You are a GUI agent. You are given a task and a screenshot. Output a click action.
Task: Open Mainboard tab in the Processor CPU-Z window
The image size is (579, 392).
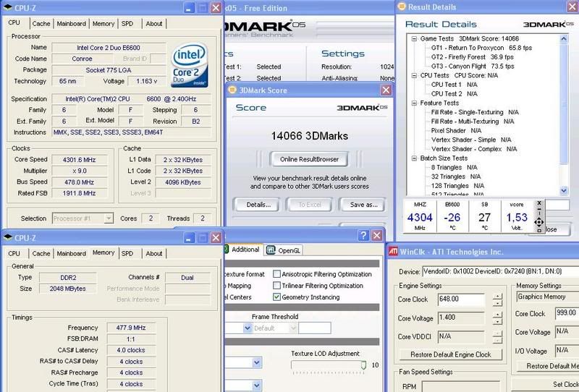tap(71, 24)
